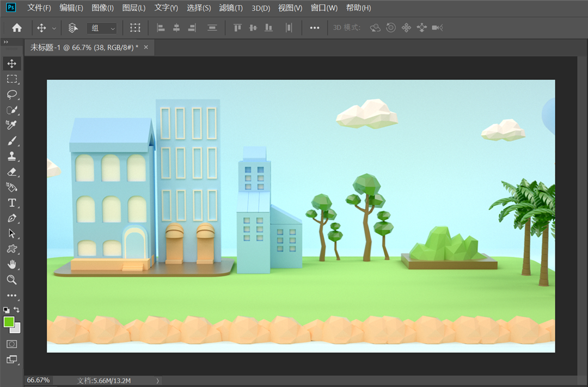This screenshot has height=387, width=588.
Task: Open the 图层(L) menu
Action: [x=134, y=8]
